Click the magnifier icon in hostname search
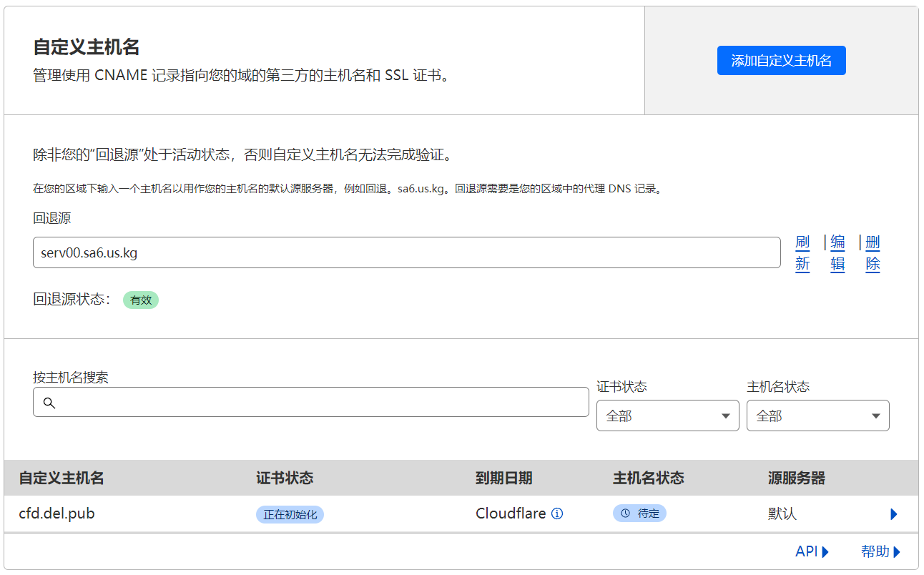Image resolution: width=924 pixels, height=575 pixels. 49,403
